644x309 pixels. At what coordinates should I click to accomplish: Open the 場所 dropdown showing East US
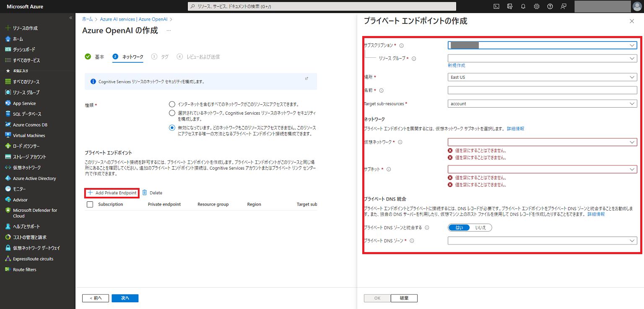(x=542, y=77)
